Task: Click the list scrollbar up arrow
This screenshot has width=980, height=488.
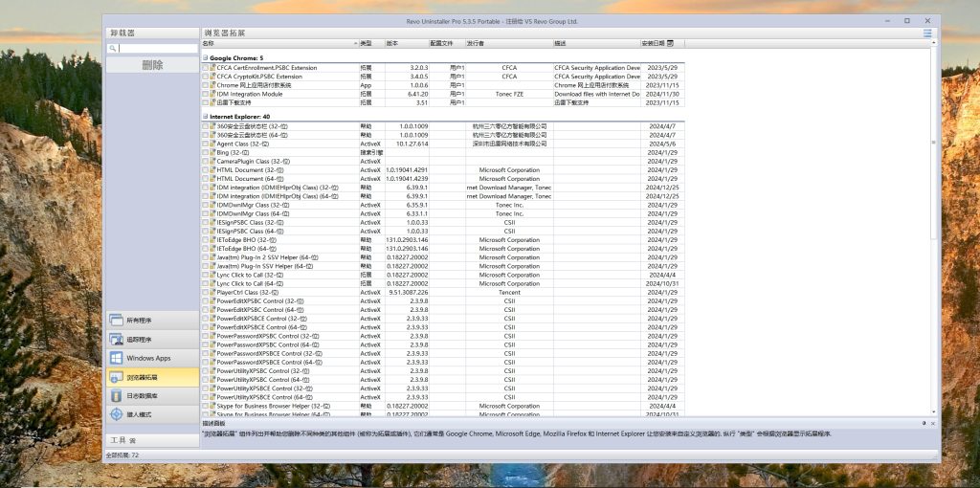Action: [x=934, y=43]
